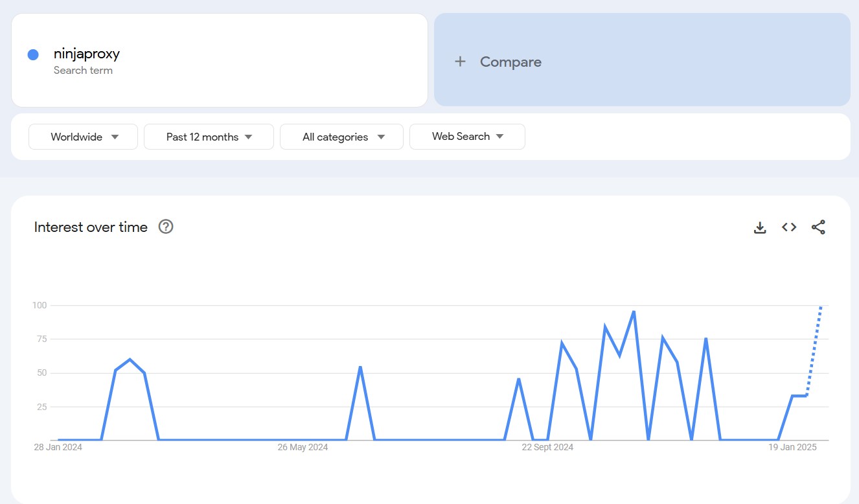Click the 25 y-axis label
The width and height of the screenshot is (859, 504).
pos(43,407)
